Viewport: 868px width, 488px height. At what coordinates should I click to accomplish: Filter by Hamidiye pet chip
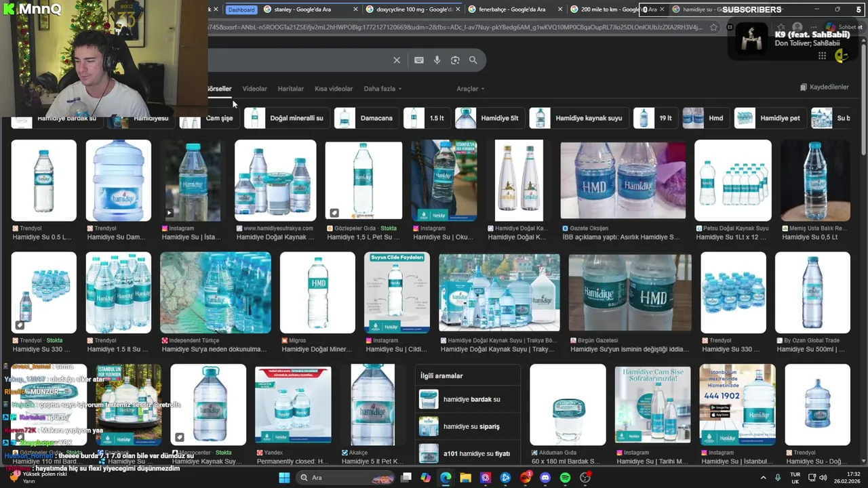(770, 118)
